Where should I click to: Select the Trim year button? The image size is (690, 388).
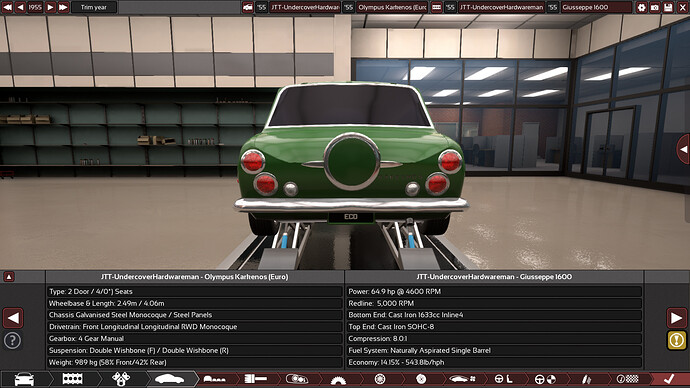94,7
